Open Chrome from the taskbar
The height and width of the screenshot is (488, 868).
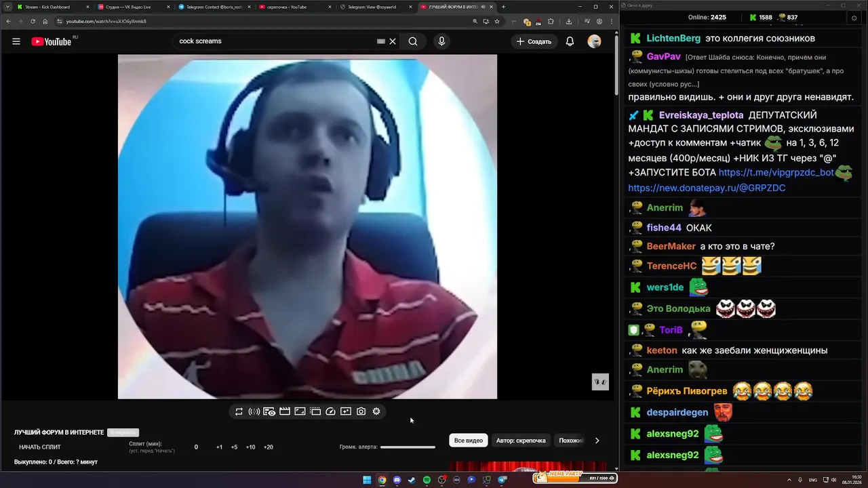(382, 480)
